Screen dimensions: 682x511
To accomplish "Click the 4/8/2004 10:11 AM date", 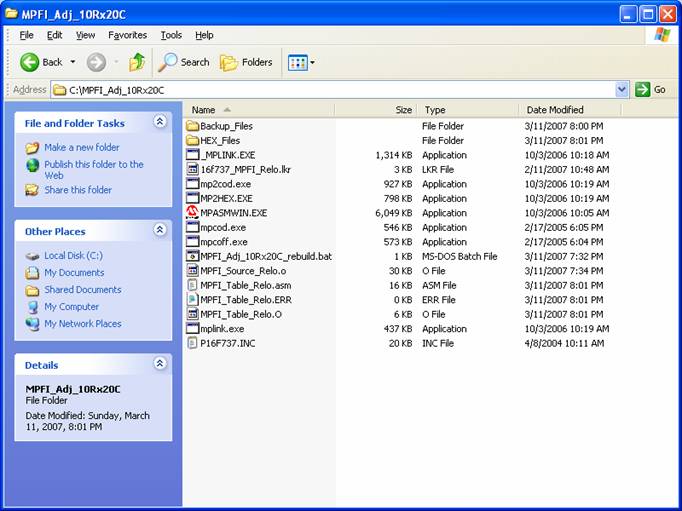I will [x=564, y=344].
